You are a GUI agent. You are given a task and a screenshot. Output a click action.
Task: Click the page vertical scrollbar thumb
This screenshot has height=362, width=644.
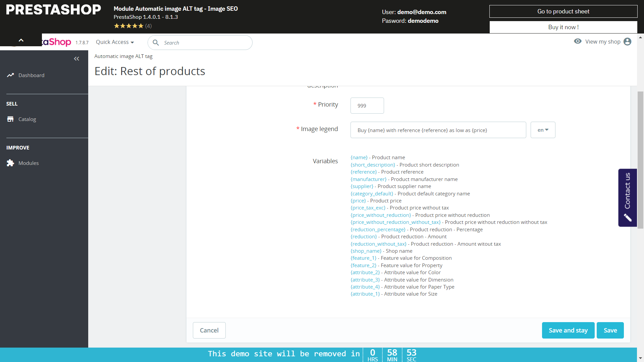click(640, 160)
